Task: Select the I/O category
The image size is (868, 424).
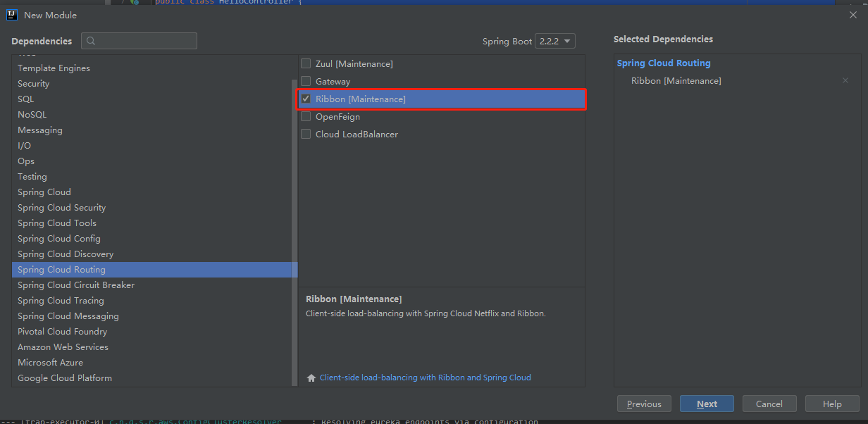Action: click(x=151, y=146)
